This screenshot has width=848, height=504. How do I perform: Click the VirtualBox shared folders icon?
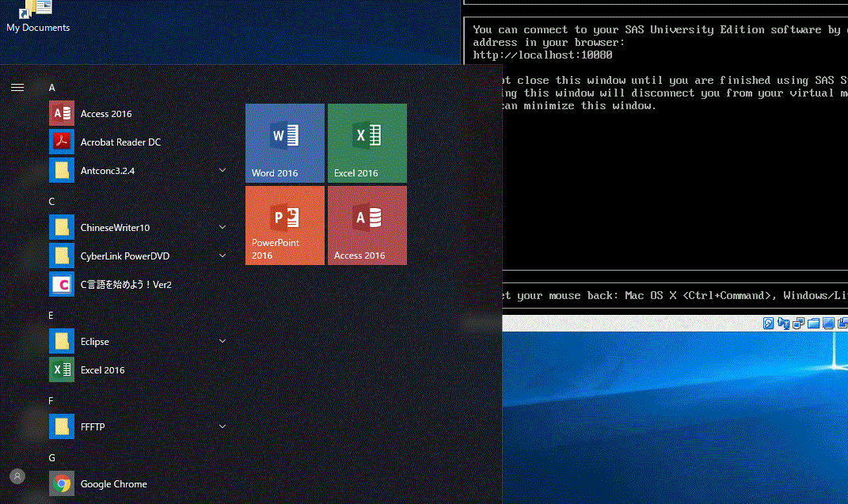coord(813,323)
